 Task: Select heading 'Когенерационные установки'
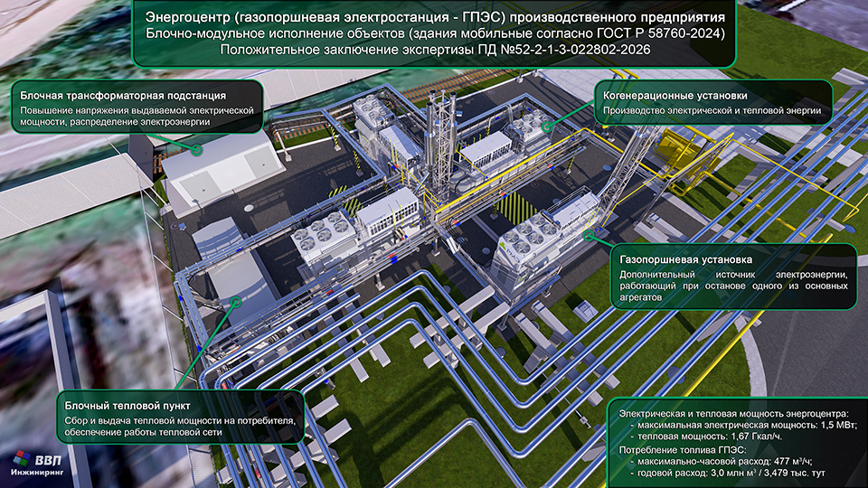click(675, 96)
